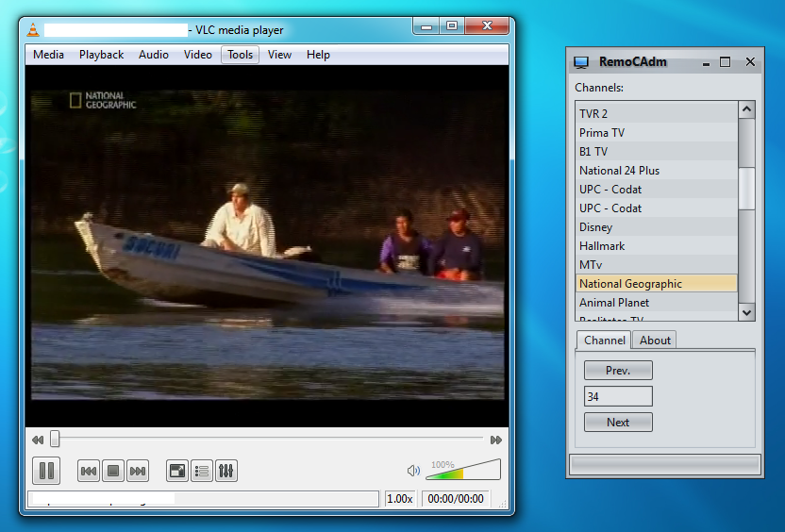Click the 00:00/00:00 time display

click(x=456, y=499)
